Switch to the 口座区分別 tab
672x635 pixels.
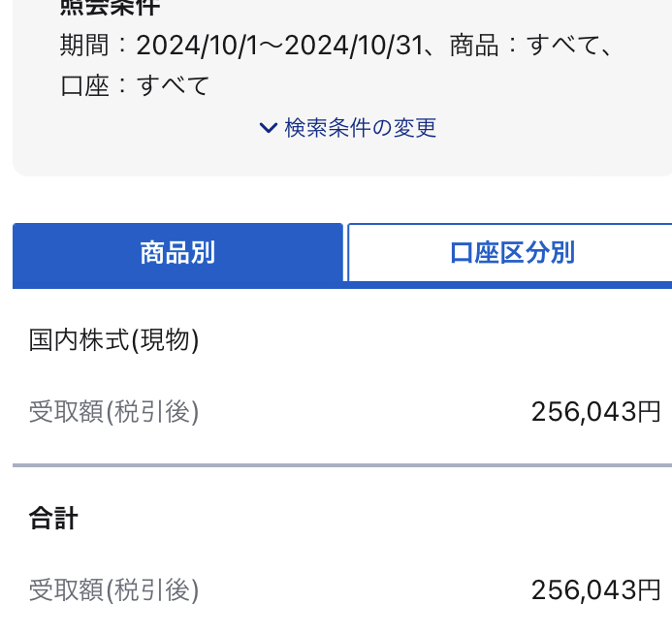pyautogui.click(x=512, y=253)
